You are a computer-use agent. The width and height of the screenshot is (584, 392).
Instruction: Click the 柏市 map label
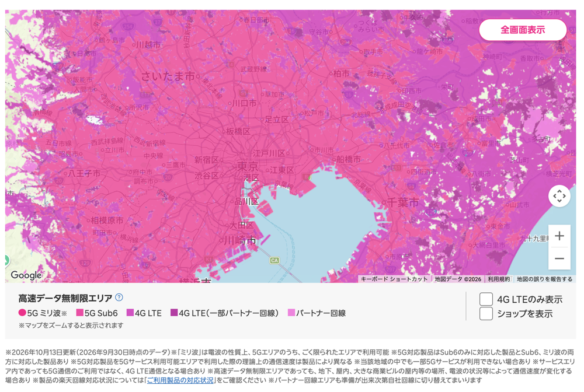pos(342,73)
